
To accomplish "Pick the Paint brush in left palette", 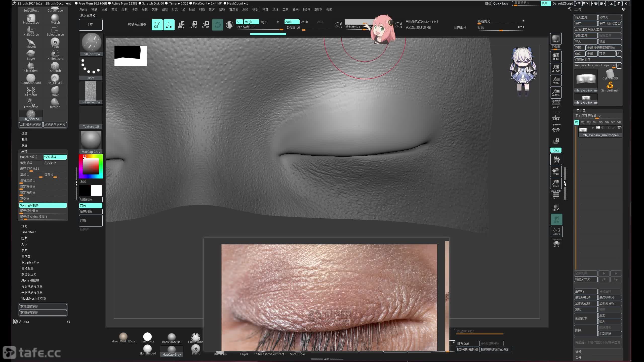I will coord(55,43).
